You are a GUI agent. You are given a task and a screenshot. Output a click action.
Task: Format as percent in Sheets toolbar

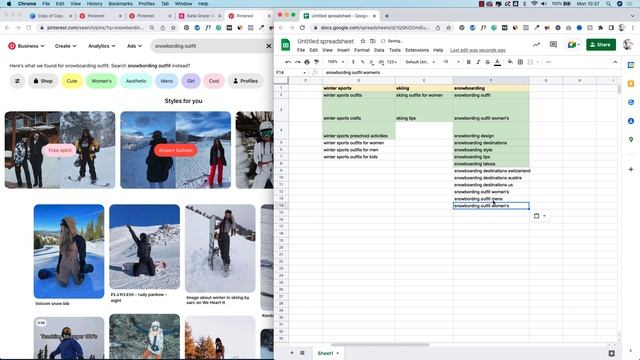(x=362, y=62)
